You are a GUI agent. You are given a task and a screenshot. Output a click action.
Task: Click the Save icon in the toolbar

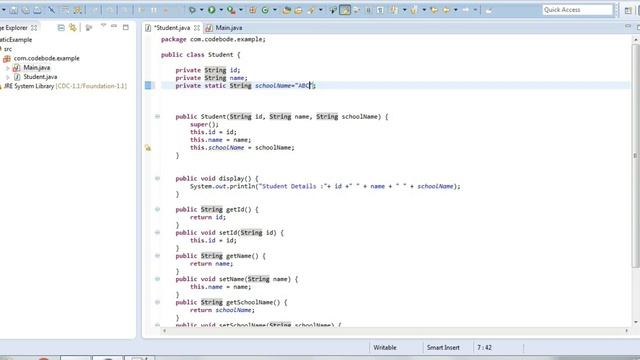(x=13, y=10)
